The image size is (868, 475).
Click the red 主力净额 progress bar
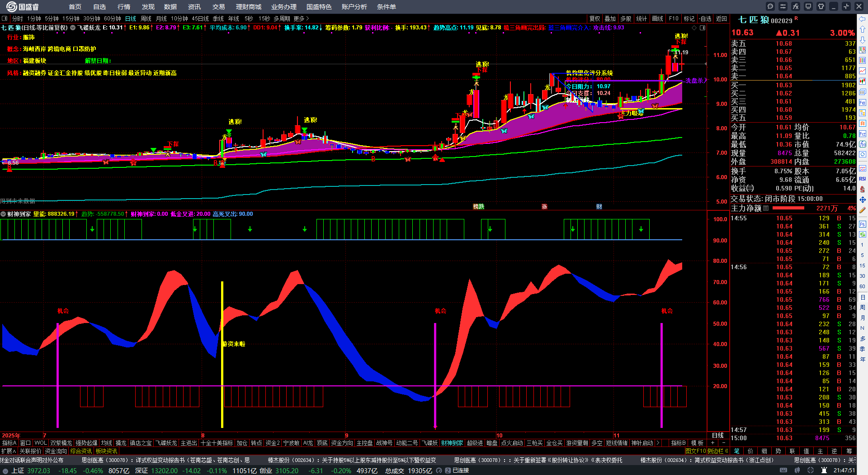pyautogui.click(x=788, y=208)
